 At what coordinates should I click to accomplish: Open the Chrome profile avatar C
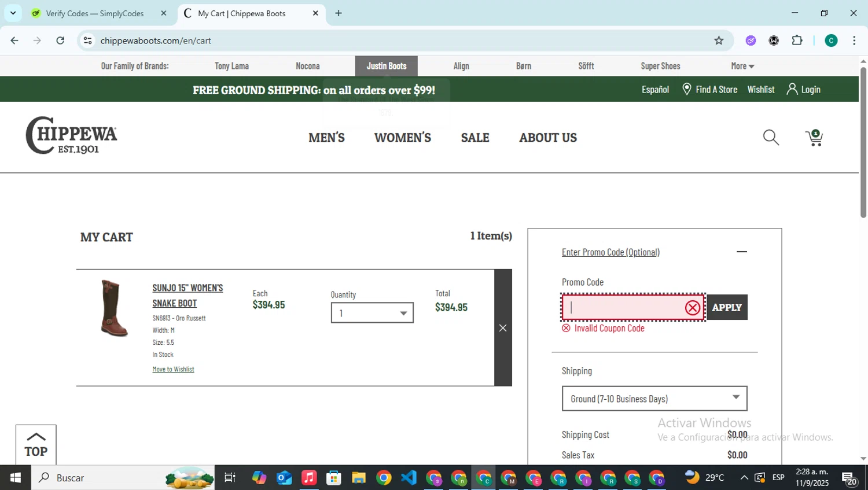[831, 40]
